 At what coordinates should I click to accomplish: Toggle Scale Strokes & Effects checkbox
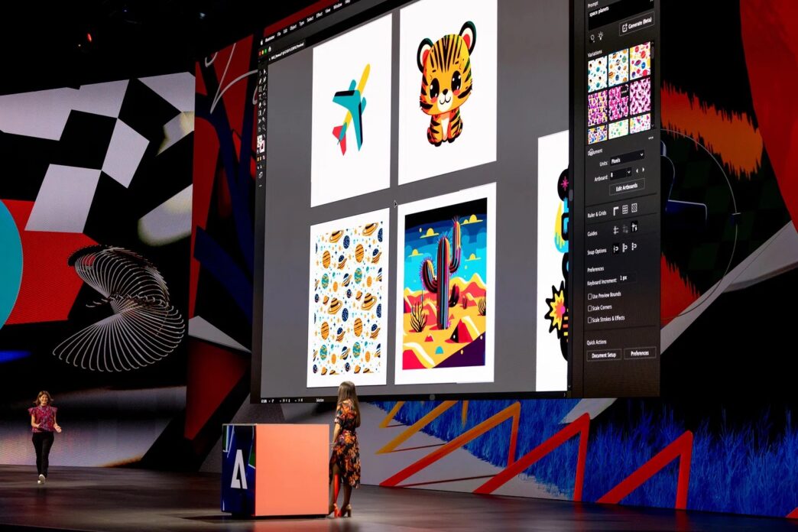(x=589, y=320)
